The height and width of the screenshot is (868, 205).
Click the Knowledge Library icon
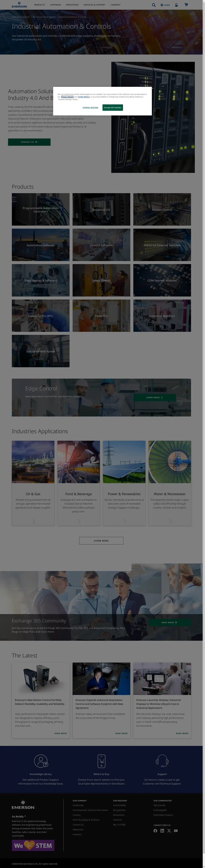pos(41,761)
